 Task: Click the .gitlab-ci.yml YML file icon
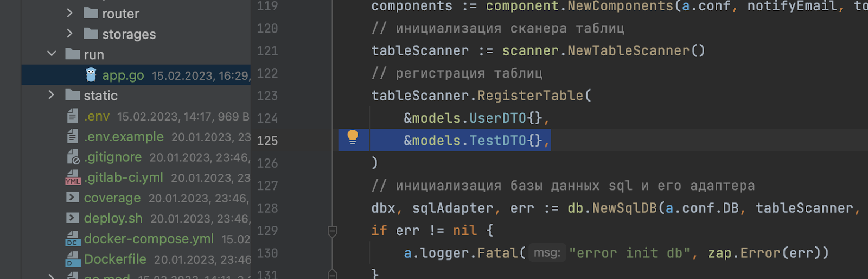tap(73, 177)
